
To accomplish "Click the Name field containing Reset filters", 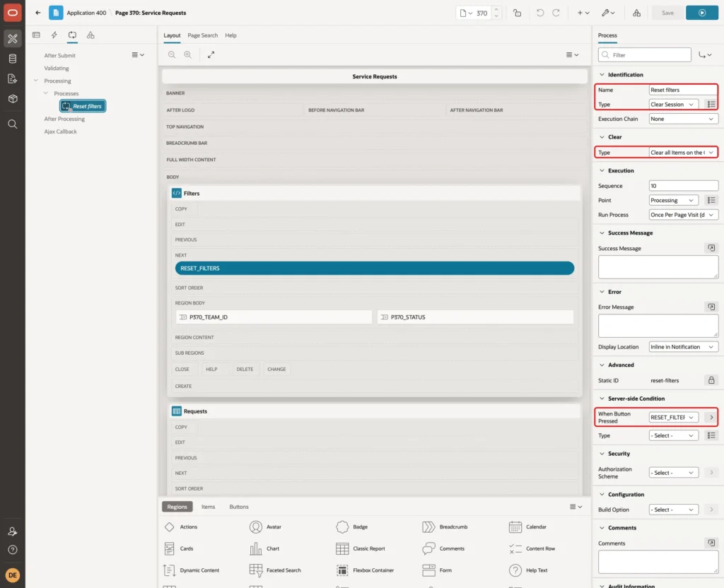I will (684, 90).
